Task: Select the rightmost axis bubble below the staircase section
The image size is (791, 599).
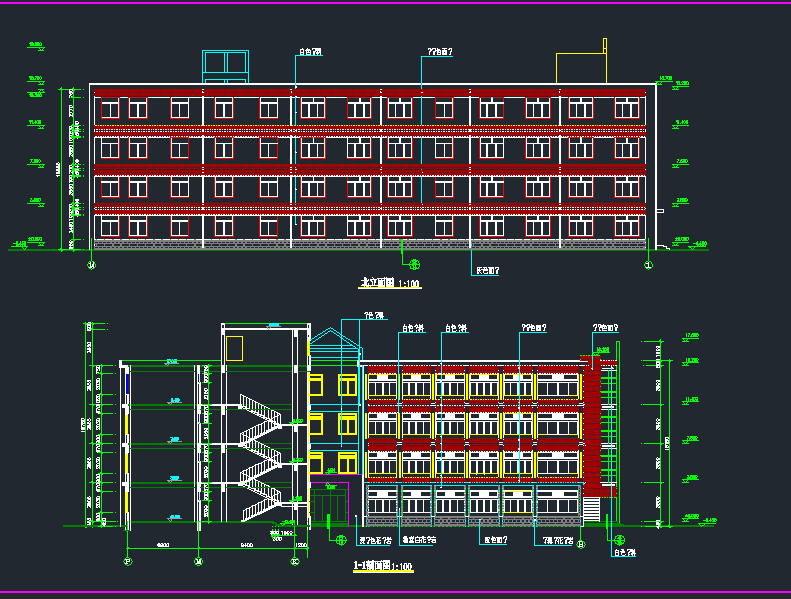Action: [x=295, y=562]
